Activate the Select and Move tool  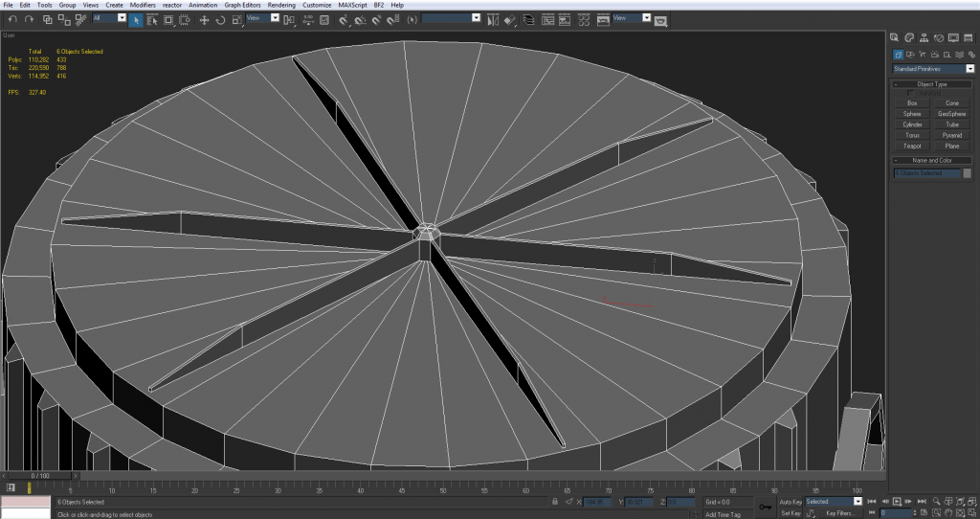point(204,19)
